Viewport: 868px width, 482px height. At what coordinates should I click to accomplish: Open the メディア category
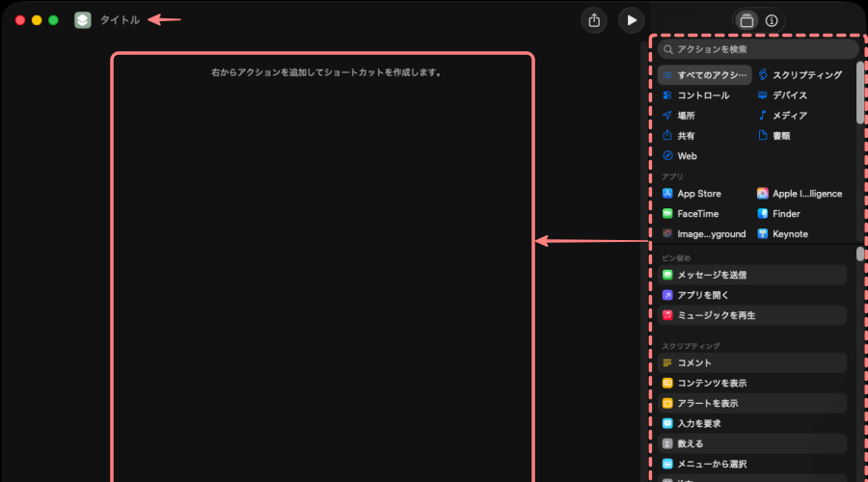click(x=789, y=116)
